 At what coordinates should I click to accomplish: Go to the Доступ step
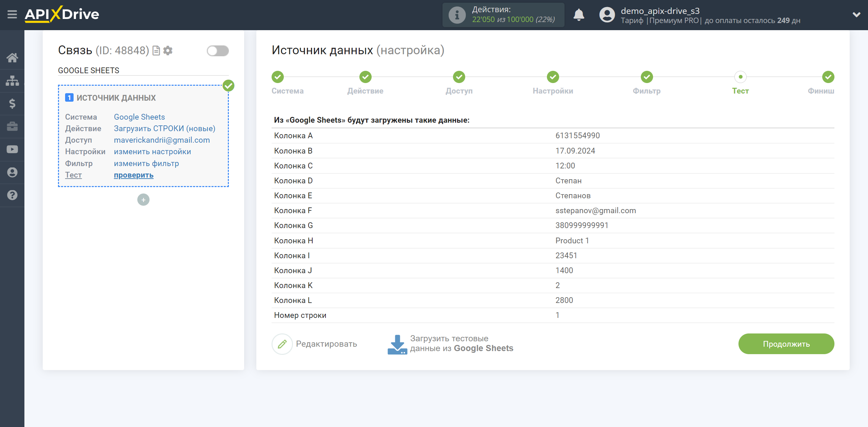tap(459, 77)
